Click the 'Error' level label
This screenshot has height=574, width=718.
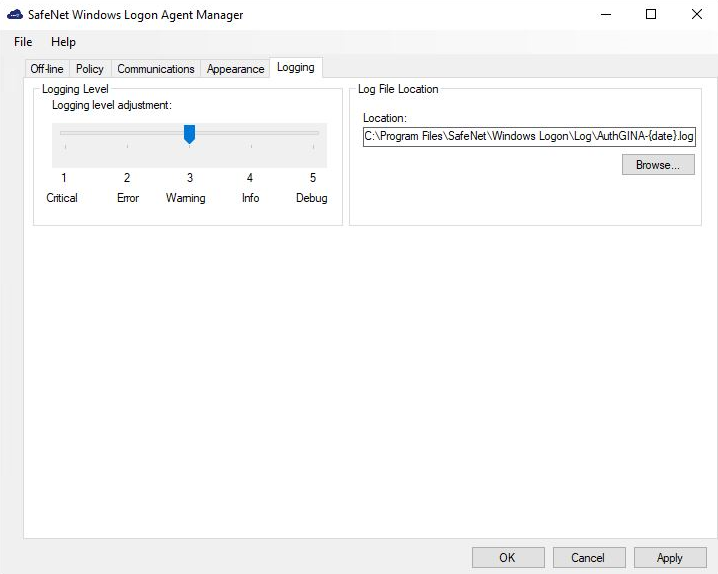pos(128,198)
